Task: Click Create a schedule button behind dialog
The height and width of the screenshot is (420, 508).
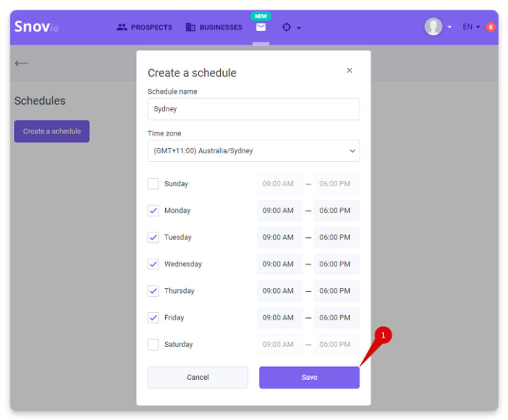Action: pos(52,131)
